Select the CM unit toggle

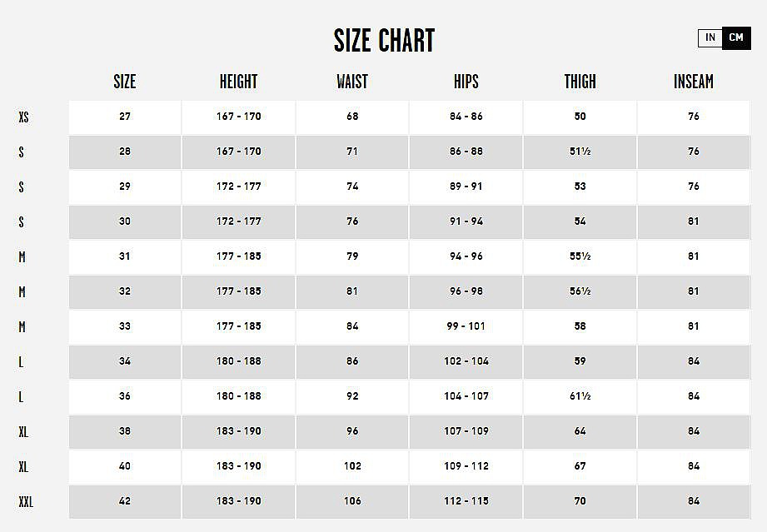point(736,37)
